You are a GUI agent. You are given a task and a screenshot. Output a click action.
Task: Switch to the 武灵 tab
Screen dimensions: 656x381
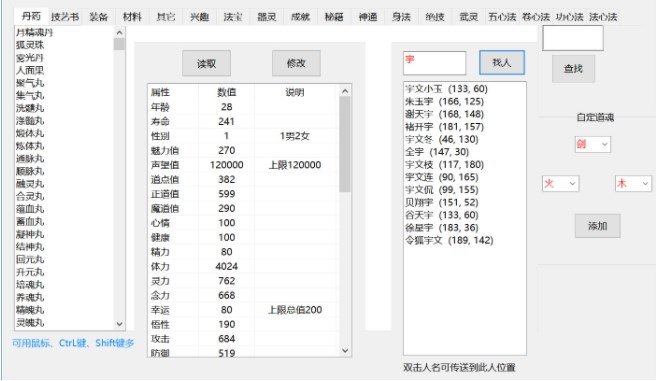[x=469, y=17]
